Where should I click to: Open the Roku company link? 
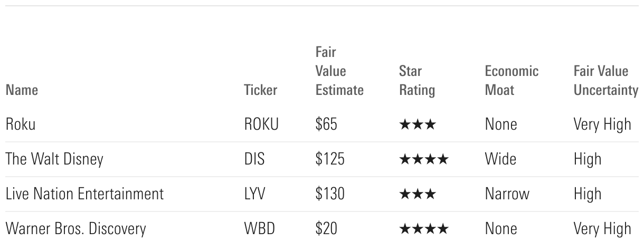(21, 124)
